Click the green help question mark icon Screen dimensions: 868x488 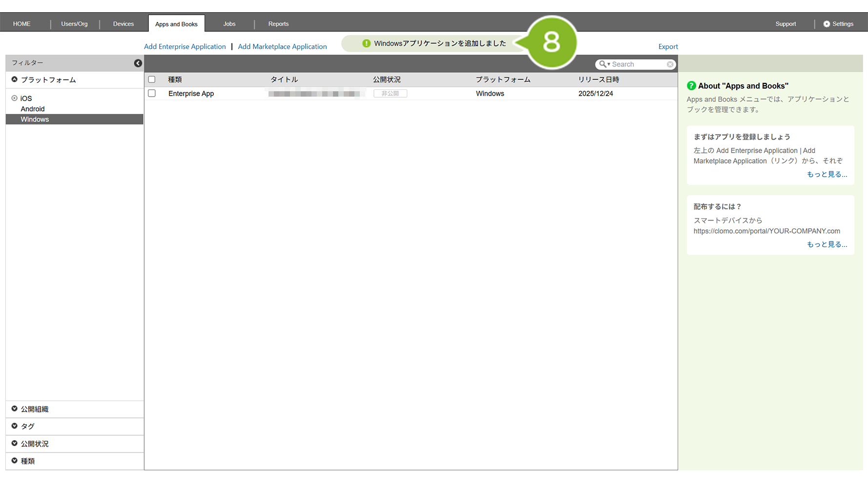coord(691,86)
